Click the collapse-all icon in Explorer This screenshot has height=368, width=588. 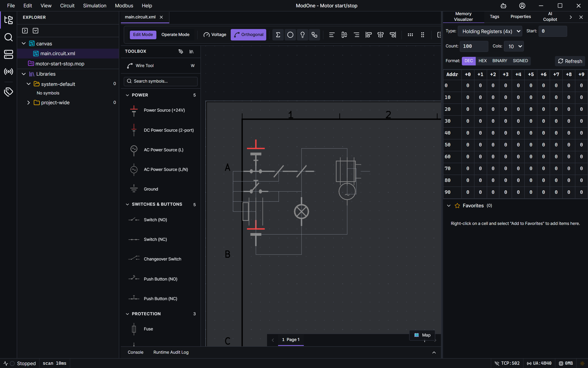click(x=36, y=31)
